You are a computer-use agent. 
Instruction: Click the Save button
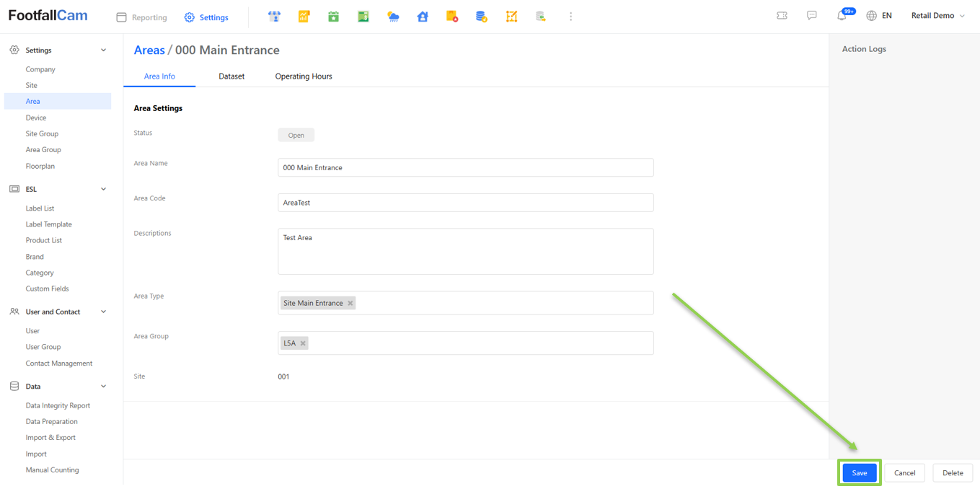tap(859, 473)
